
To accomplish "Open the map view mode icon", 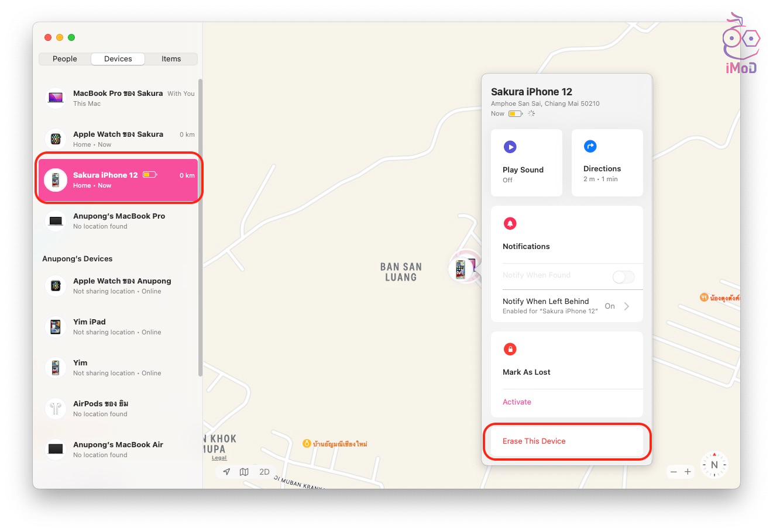I will point(244,472).
